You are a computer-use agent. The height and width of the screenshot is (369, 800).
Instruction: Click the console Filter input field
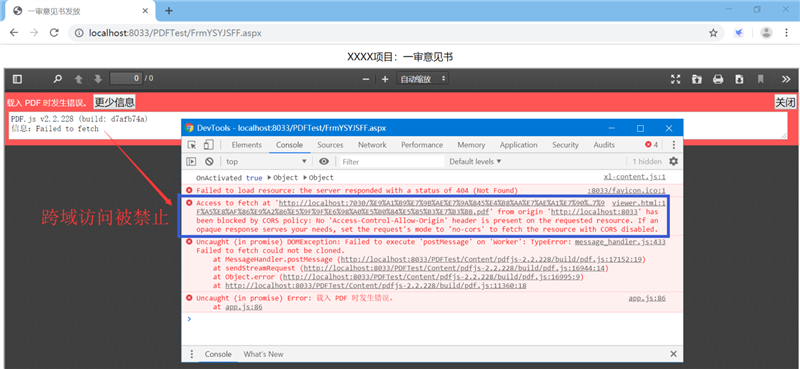392,161
